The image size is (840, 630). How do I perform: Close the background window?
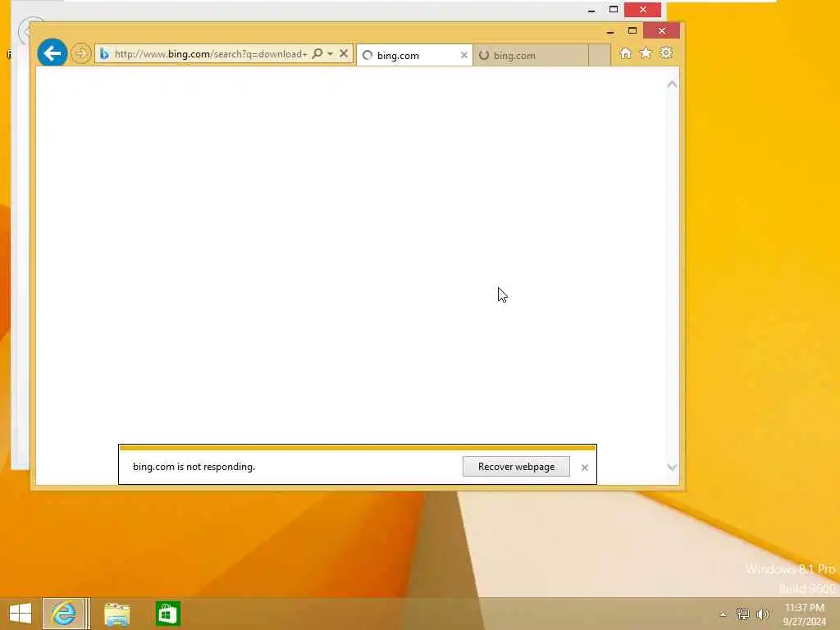(643, 9)
